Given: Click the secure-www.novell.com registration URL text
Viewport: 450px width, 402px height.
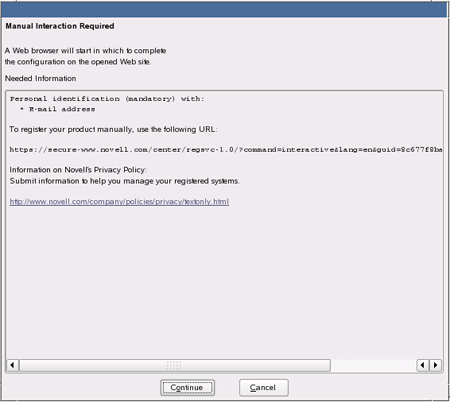Looking at the screenshot, I should click(x=226, y=150).
